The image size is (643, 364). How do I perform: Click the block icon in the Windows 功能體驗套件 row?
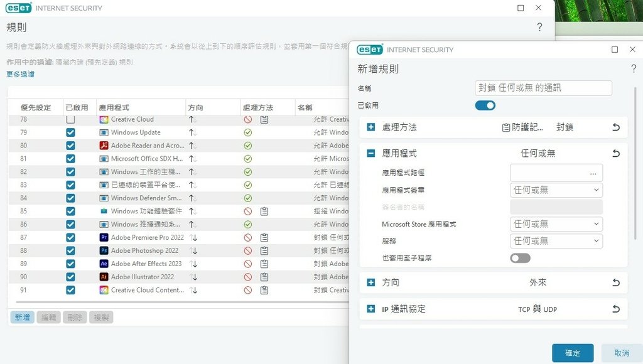(247, 211)
